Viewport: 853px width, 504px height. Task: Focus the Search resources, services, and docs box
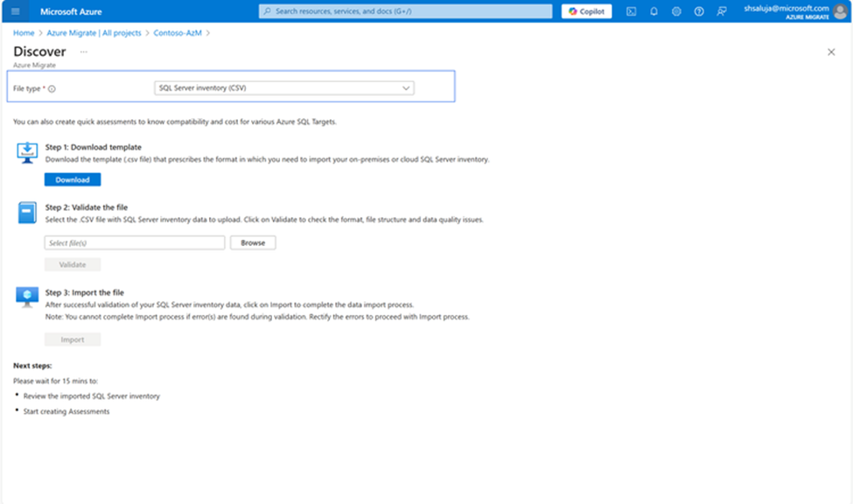click(405, 10)
